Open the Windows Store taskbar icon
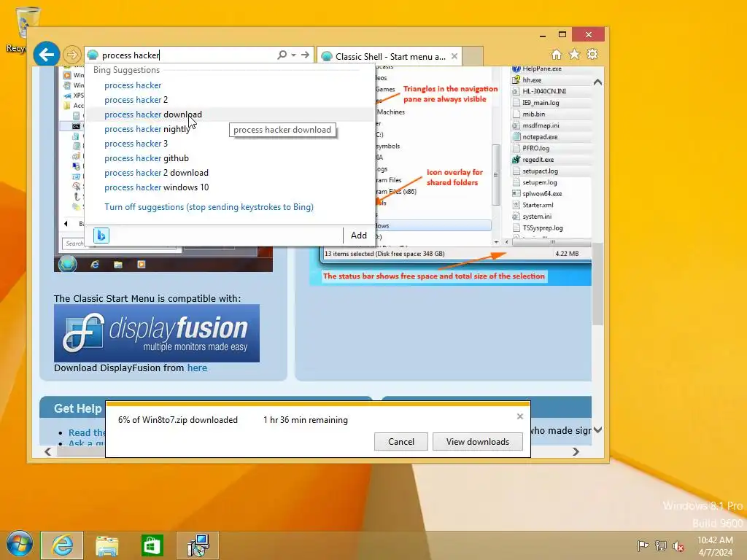747x560 pixels. [152, 545]
